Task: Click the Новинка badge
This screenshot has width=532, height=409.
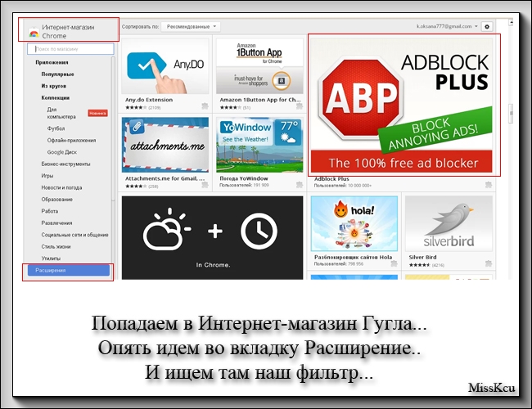Action: point(97,113)
